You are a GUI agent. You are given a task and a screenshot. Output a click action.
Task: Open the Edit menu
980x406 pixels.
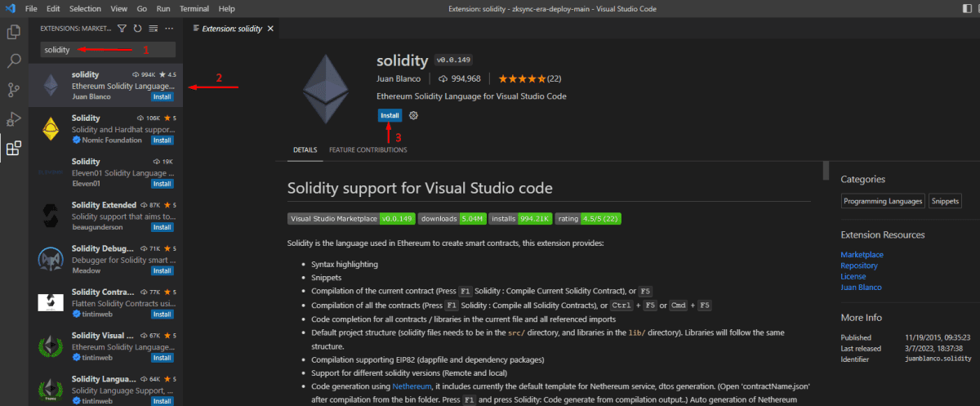53,8
